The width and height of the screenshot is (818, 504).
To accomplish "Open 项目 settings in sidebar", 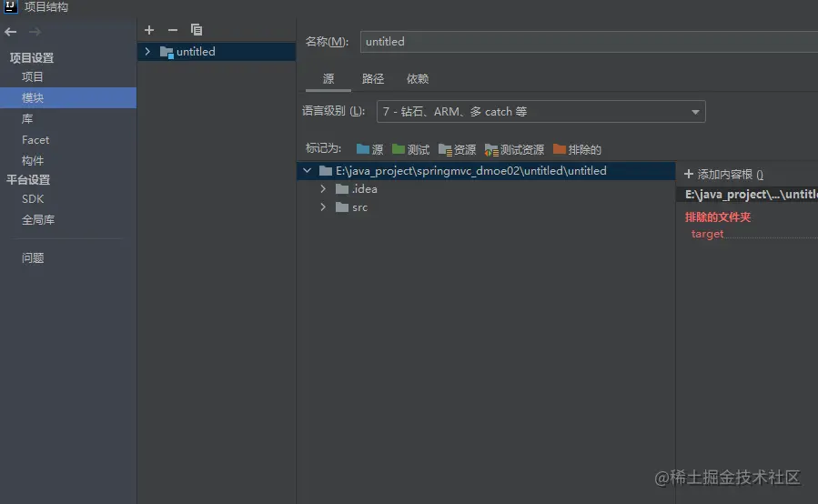I will tap(33, 76).
